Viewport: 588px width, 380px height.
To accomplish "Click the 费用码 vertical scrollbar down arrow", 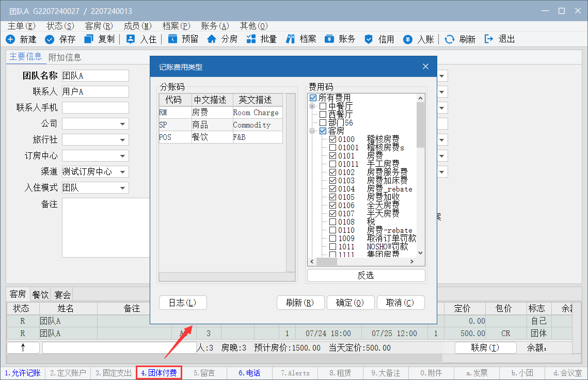I will pyautogui.click(x=420, y=253).
